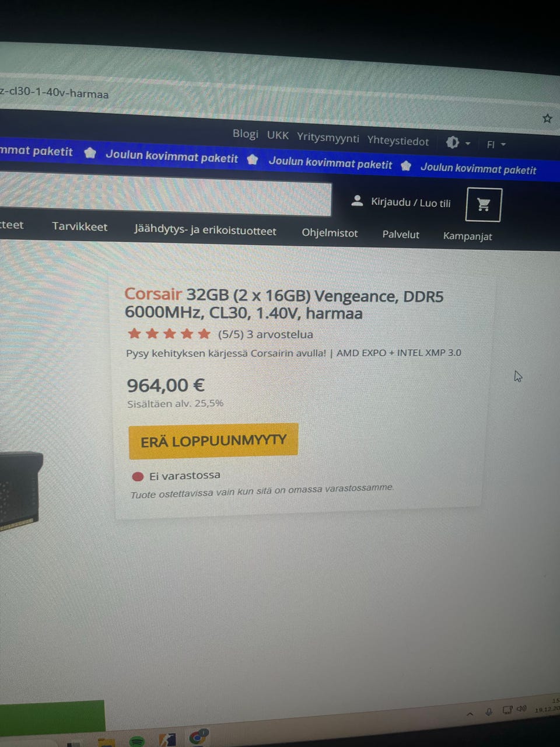Open the UKK page
560x747 pixels.
[278, 135]
